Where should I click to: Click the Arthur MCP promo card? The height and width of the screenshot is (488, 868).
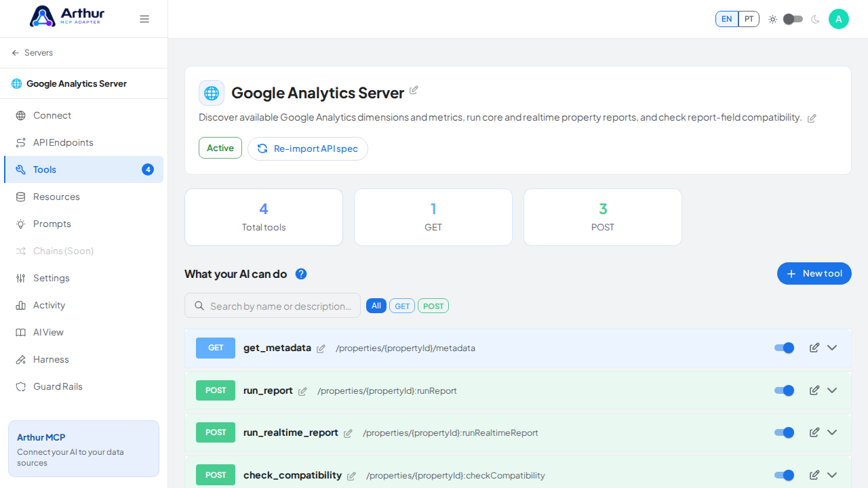[x=83, y=449]
